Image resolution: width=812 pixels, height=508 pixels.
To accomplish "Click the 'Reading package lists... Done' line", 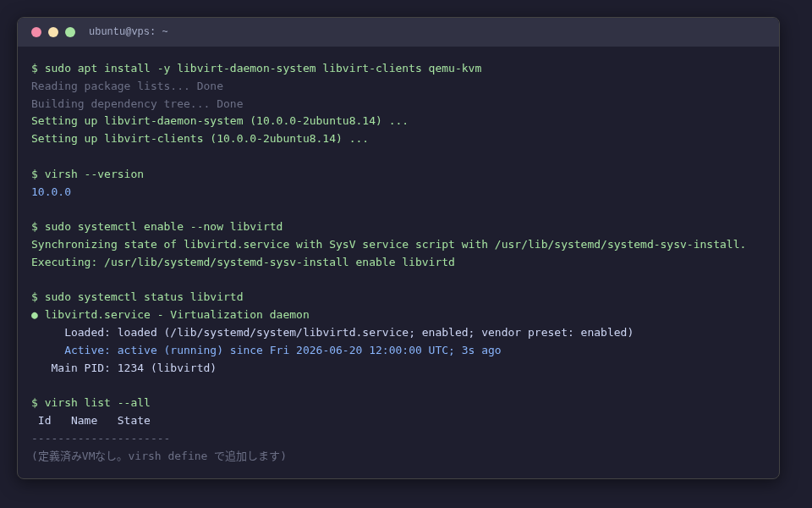I will pos(128,86).
